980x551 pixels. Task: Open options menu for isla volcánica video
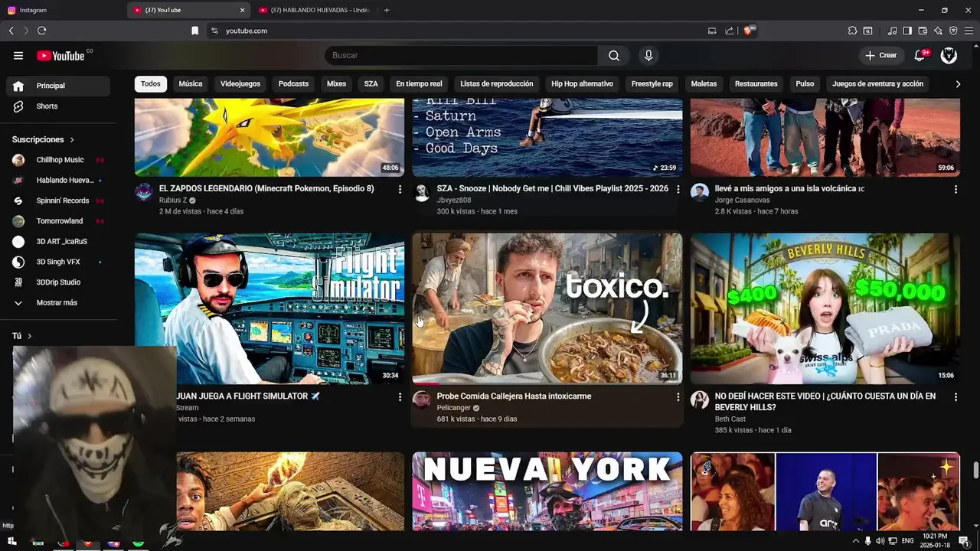[955, 189]
